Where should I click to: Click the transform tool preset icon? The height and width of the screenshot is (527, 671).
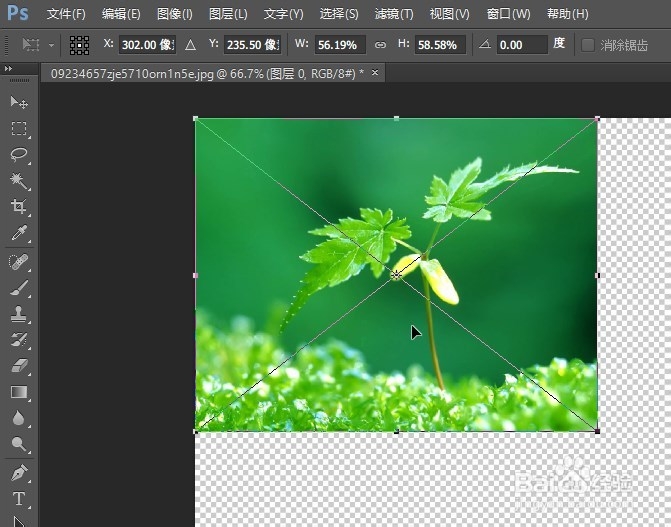31,45
